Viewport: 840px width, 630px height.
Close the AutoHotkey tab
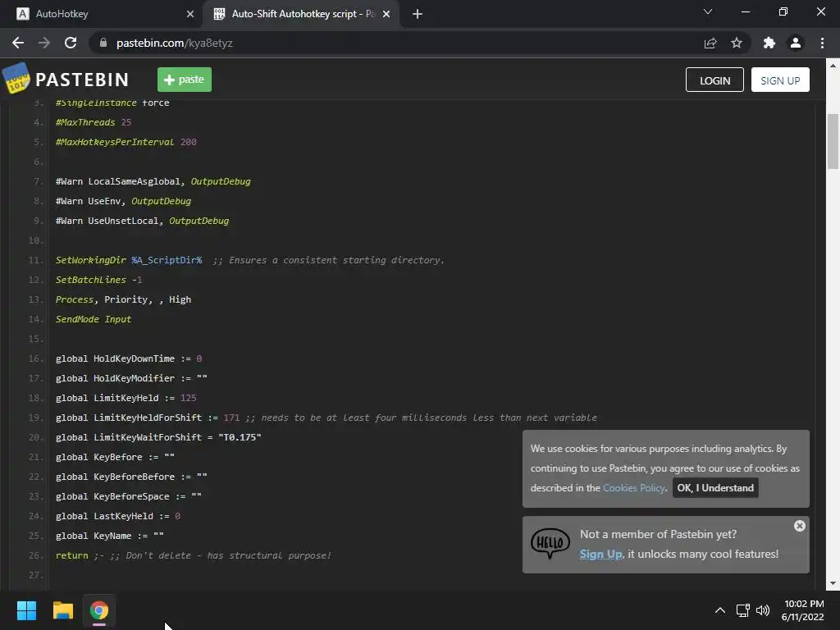click(190, 14)
